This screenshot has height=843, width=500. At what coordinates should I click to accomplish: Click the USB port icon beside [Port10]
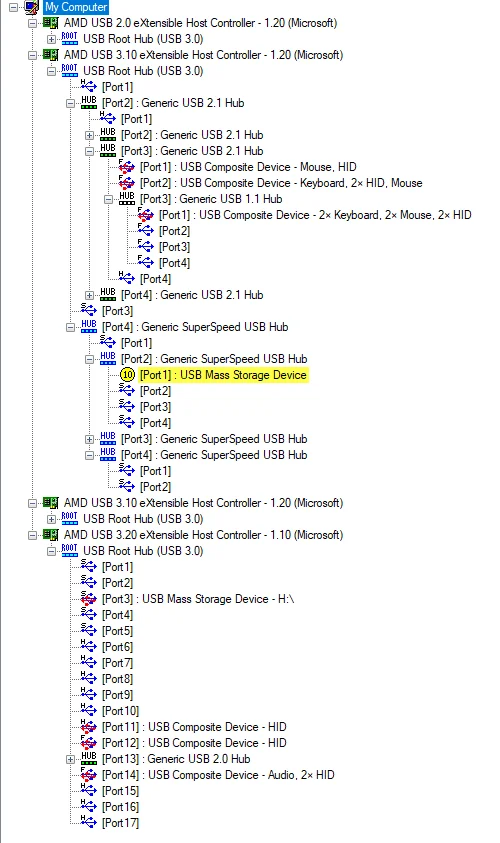(89, 711)
